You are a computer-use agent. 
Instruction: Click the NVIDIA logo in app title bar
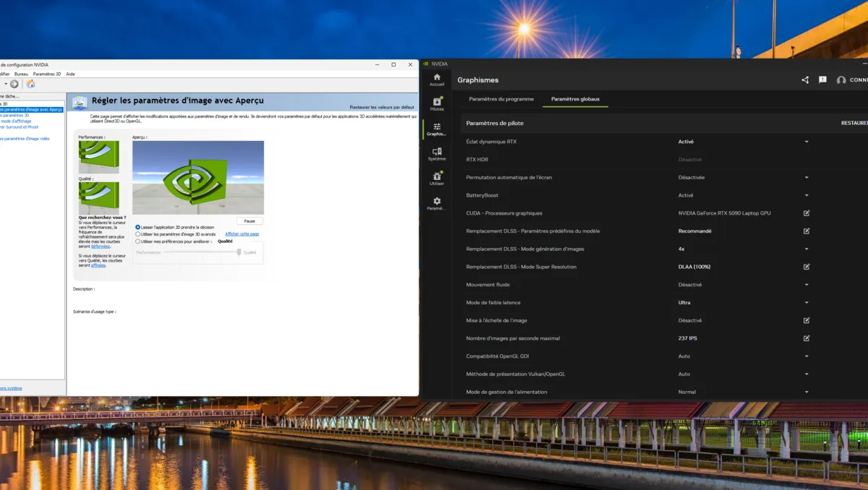(x=426, y=64)
